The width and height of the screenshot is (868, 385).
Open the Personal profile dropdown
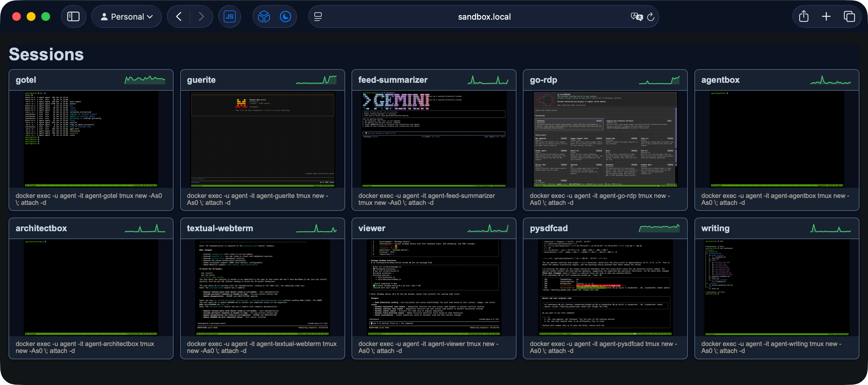(127, 16)
